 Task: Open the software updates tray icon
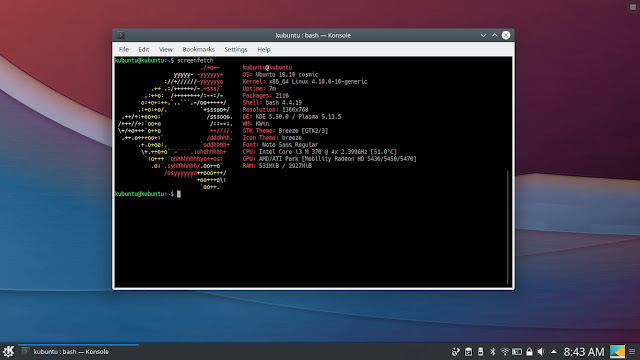[456, 351]
